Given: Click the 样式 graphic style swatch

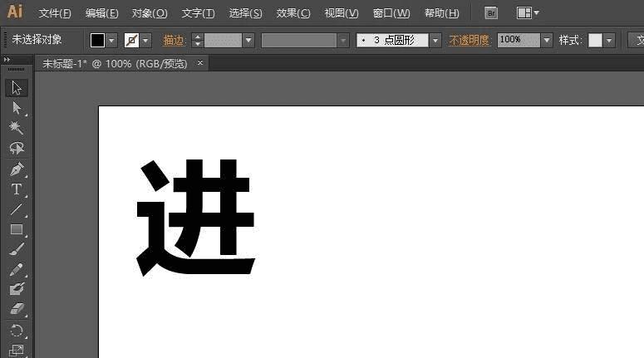Looking at the screenshot, I should click(x=595, y=40).
